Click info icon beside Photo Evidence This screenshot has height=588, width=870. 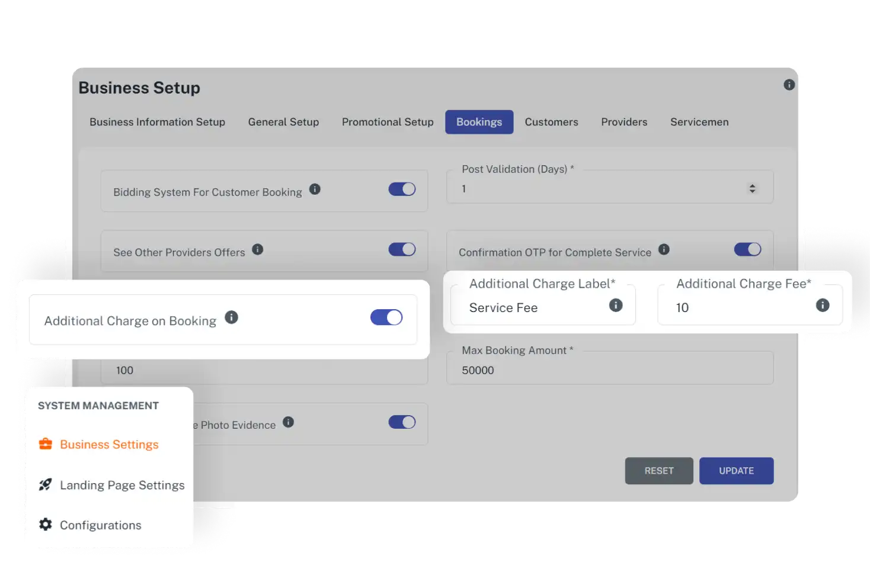pyautogui.click(x=288, y=422)
